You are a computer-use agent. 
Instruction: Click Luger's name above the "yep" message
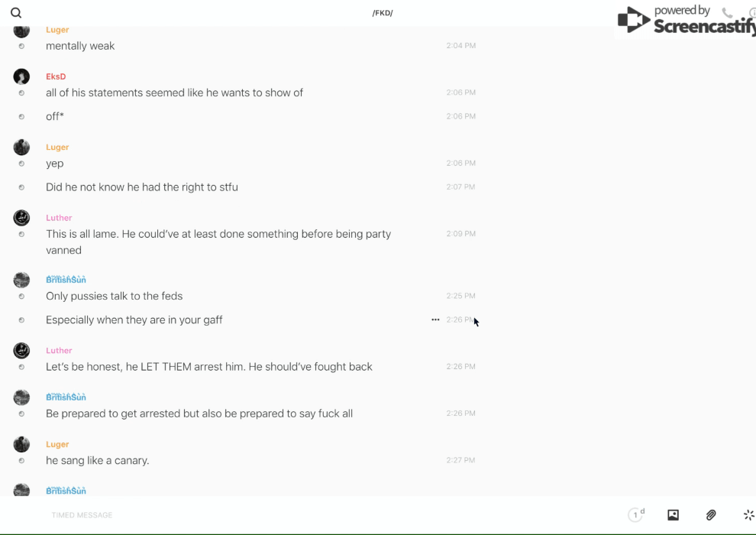point(57,148)
